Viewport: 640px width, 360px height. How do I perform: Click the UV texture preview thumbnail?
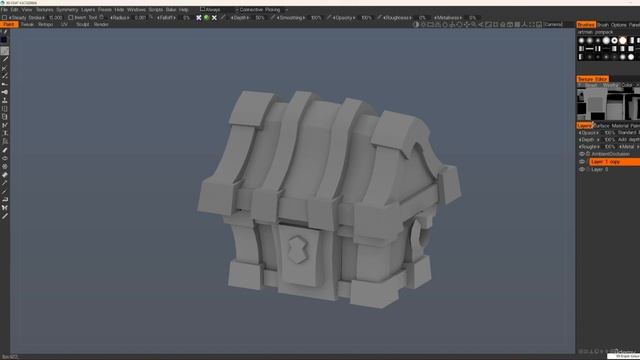(608, 104)
